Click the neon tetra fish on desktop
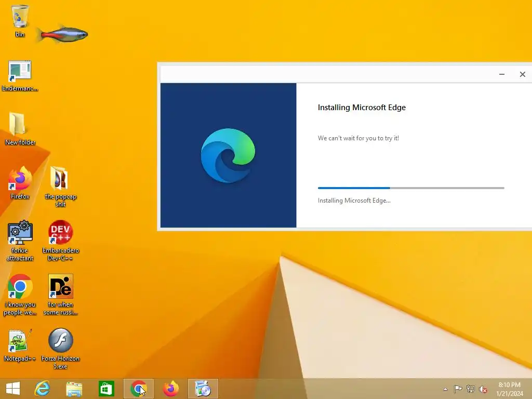 63,35
